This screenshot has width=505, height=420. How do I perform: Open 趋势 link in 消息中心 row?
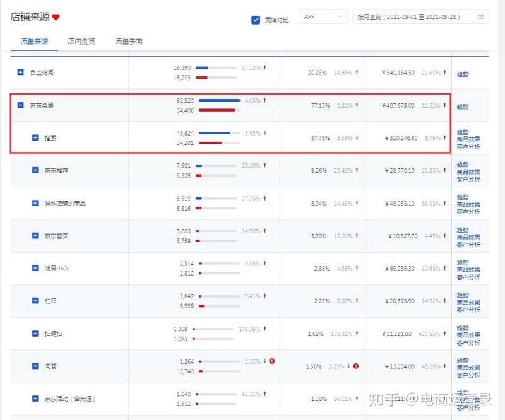[463, 262]
